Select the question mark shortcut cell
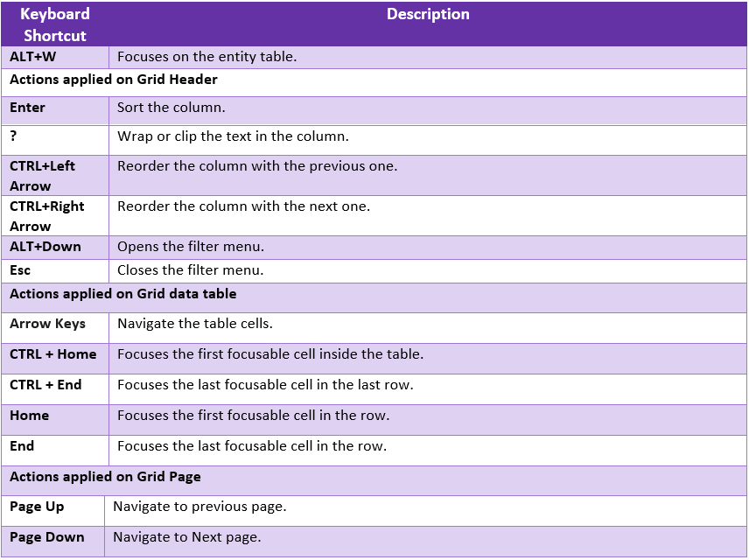Image resolution: width=749 pixels, height=560 pixels. (x=14, y=136)
